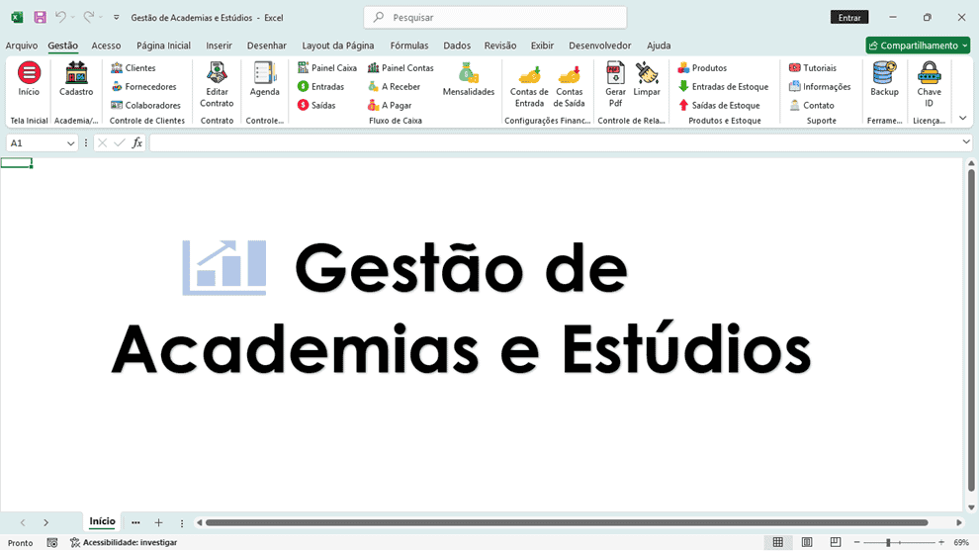This screenshot has height=551, width=980.
Task: Switch to Page Break Preview view
Action: [836, 542]
